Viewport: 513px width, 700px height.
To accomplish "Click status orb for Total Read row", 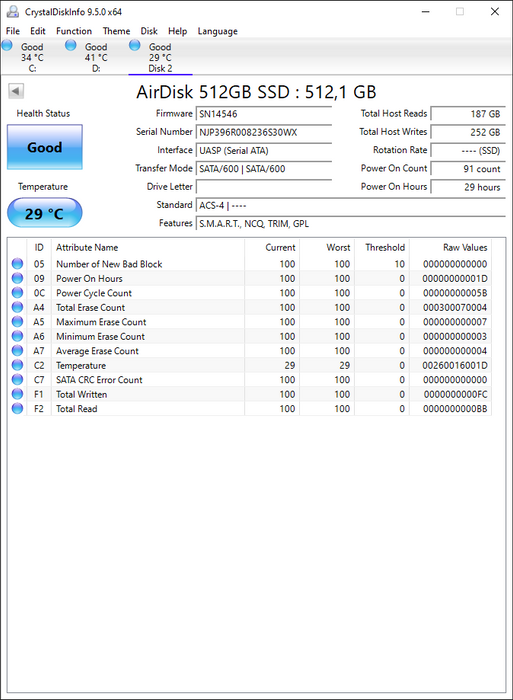I will [17, 408].
